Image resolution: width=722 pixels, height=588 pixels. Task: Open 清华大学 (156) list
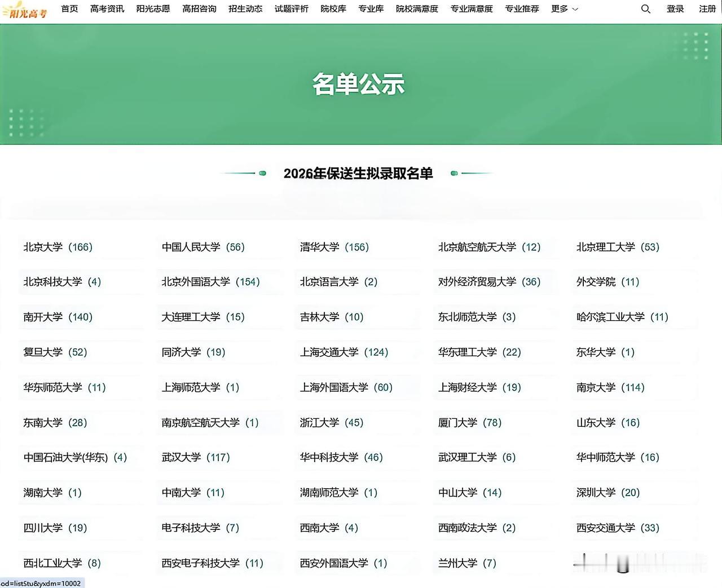pos(334,247)
